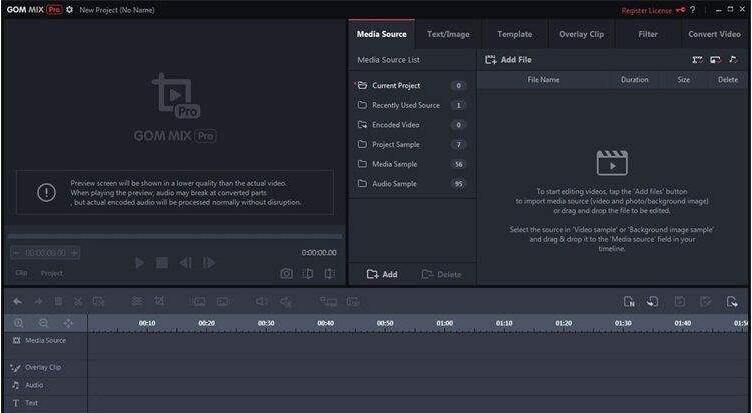Open the Overlay Clip tab
The height and width of the screenshot is (413, 752).
581,34
